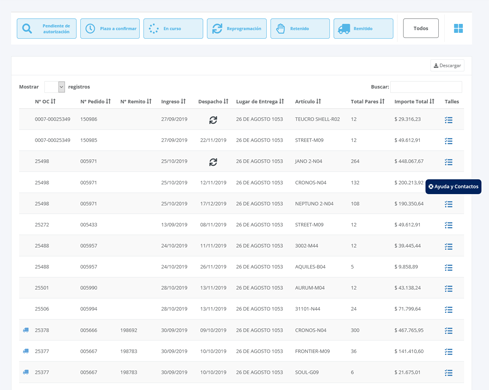489x390 pixels.
Task: Select amount $ 448.067,67
Action: tap(409, 161)
